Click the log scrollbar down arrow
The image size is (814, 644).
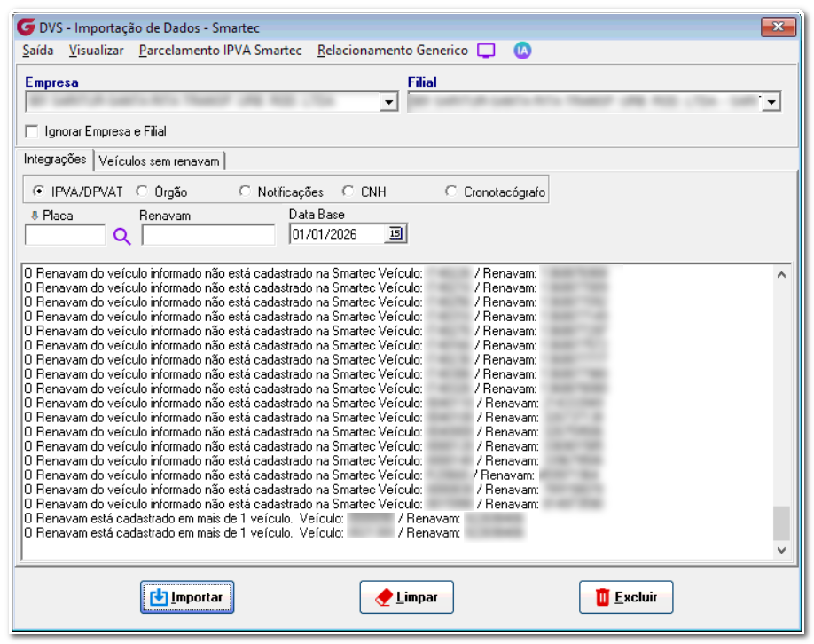tap(781, 550)
